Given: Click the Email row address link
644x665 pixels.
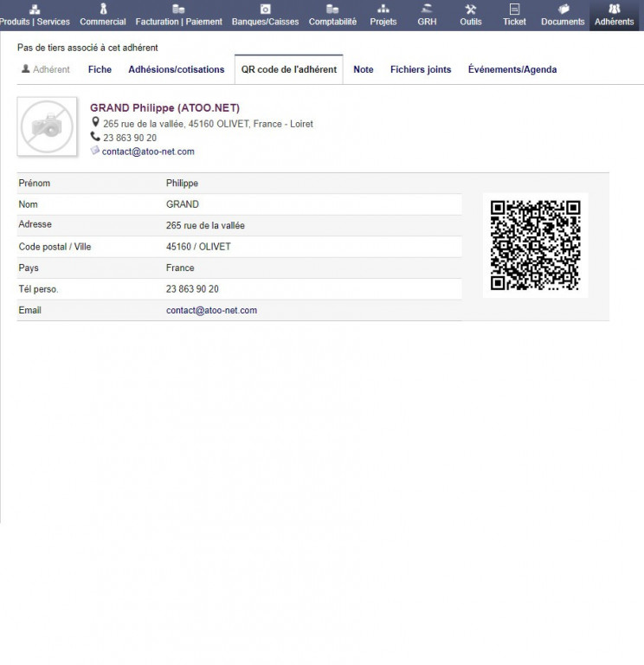Looking at the screenshot, I should click(x=211, y=310).
